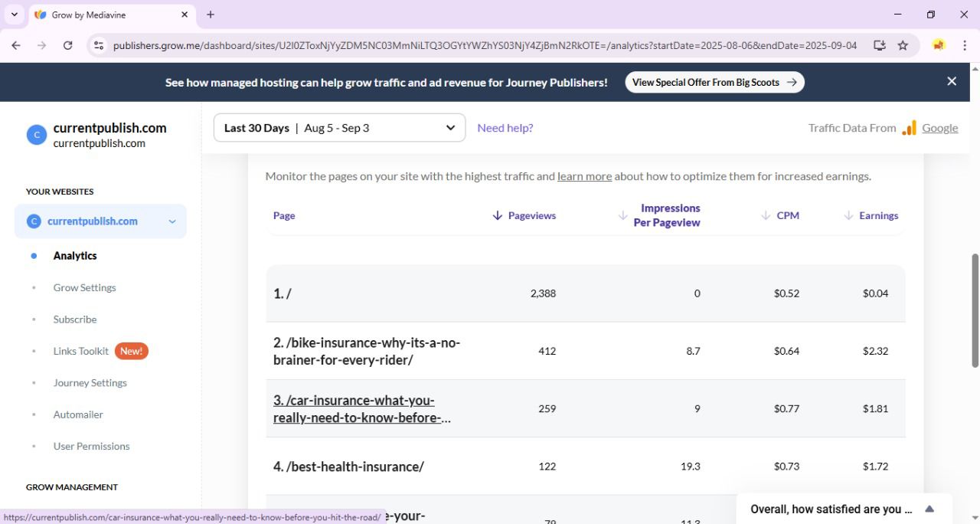Collapse currentpublish.com website sidebar item
Screen dimensions: 980x524
[x=172, y=221]
